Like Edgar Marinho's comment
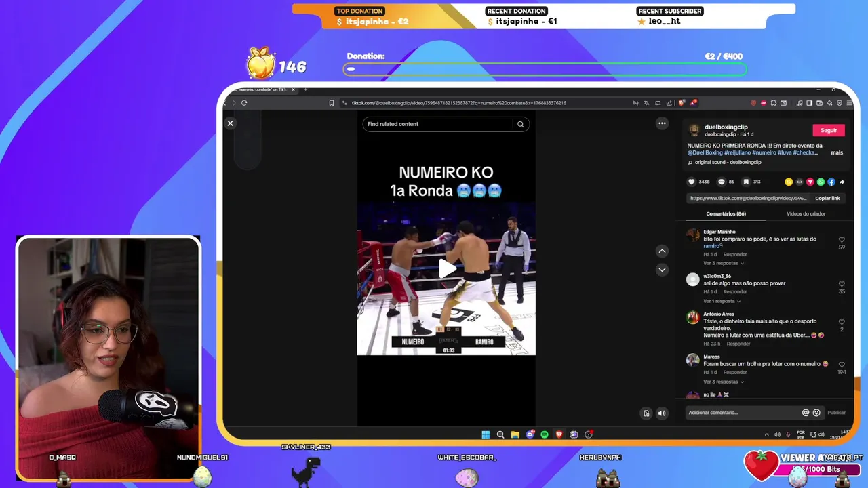This screenshot has height=488, width=868. coord(842,240)
